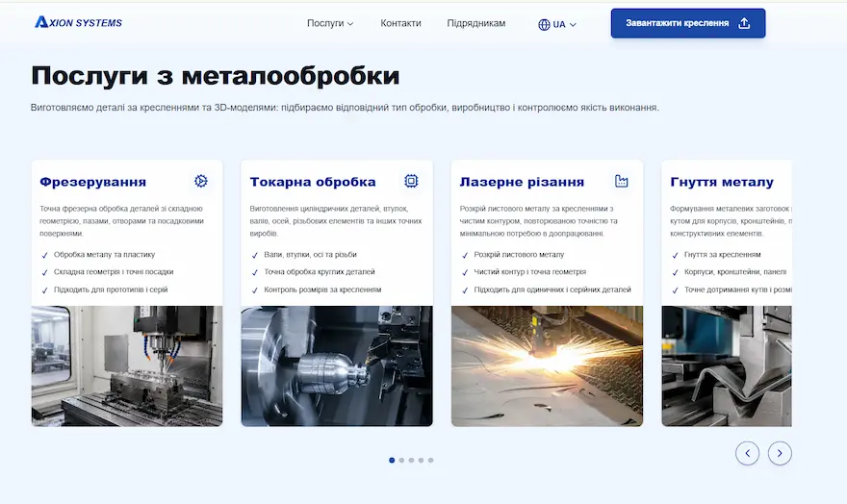Select the first carousel pagination dot
The width and height of the screenshot is (847, 504).
(392, 461)
